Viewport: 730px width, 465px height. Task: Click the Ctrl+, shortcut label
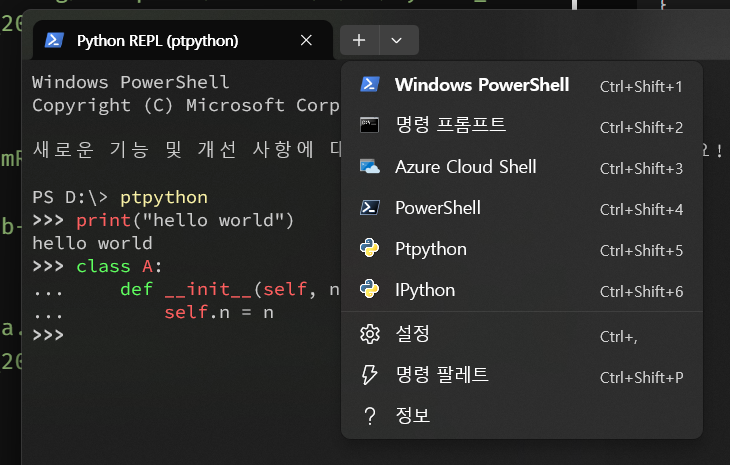619,337
